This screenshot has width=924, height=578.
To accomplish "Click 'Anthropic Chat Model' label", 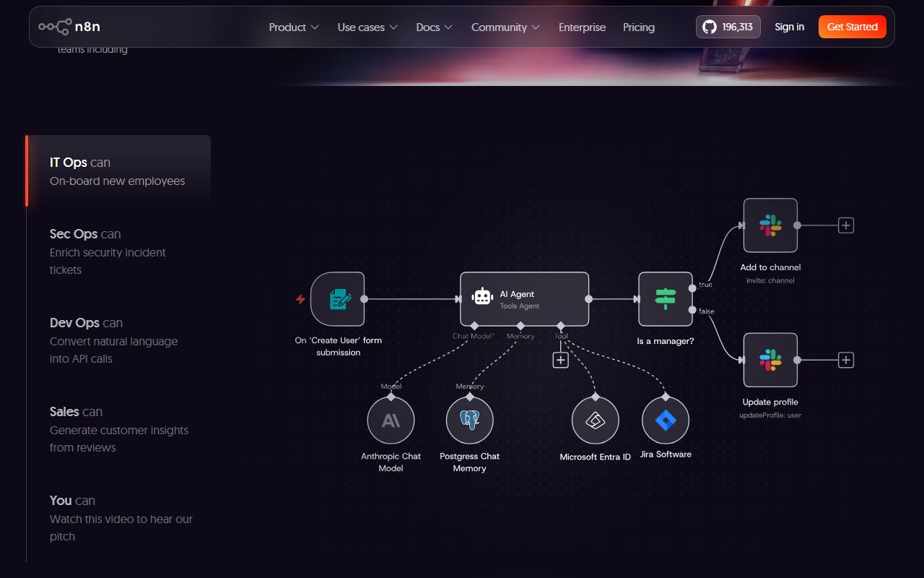I will click(391, 462).
